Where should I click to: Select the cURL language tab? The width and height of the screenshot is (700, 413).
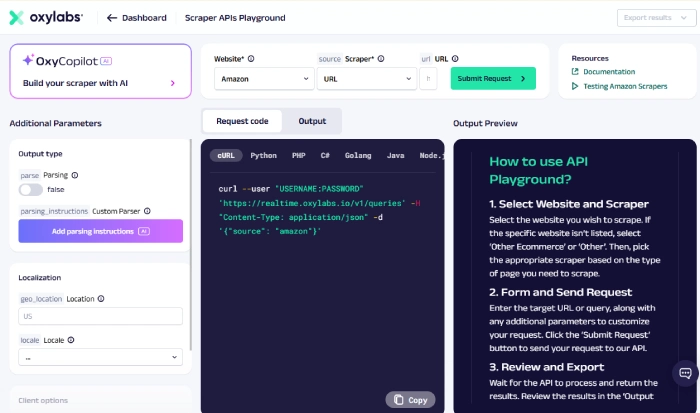coord(226,155)
